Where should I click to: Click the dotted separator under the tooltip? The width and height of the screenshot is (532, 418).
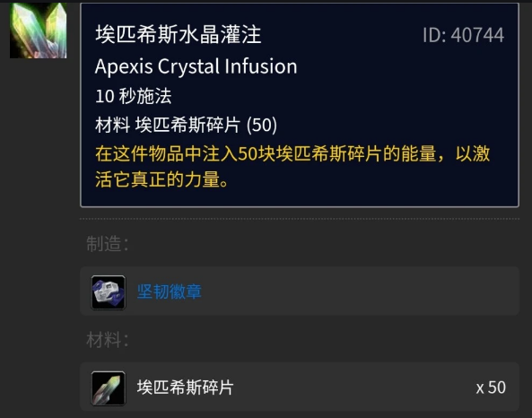(300, 219)
